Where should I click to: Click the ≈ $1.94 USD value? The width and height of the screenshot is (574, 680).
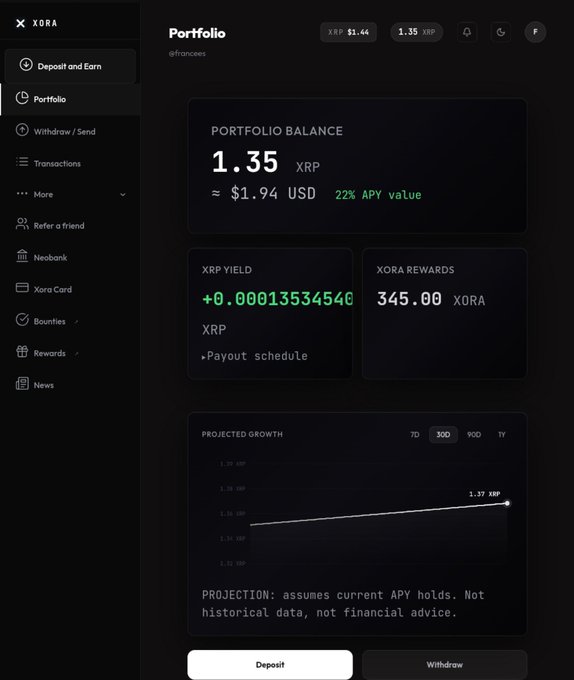264,193
